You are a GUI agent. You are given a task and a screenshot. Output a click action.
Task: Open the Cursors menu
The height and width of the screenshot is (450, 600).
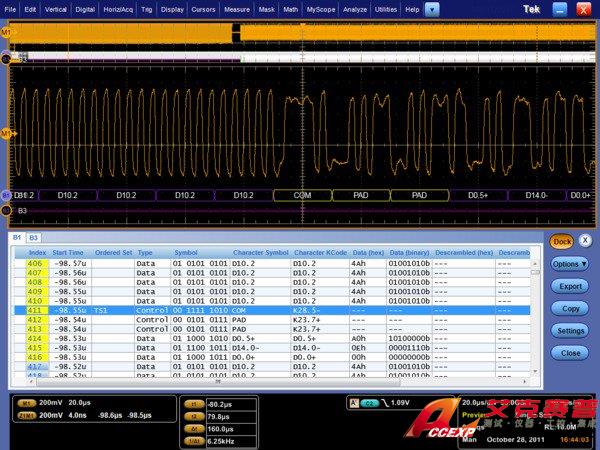(204, 8)
